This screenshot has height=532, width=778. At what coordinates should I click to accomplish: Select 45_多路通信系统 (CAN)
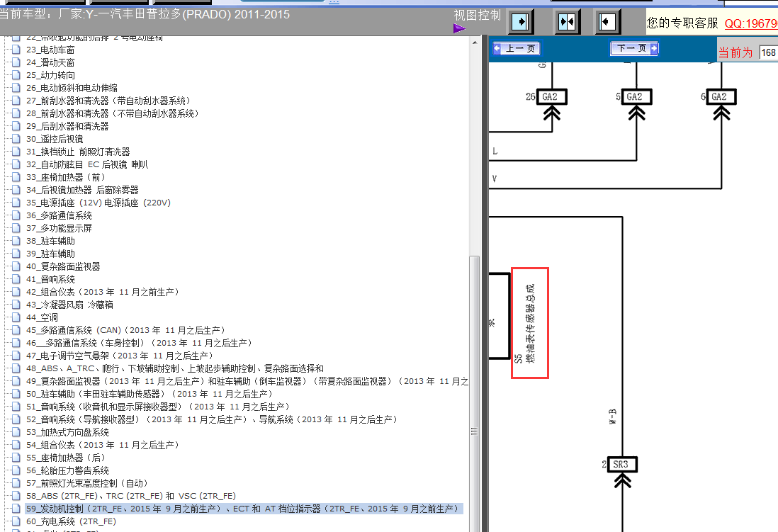[x=126, y=330]
